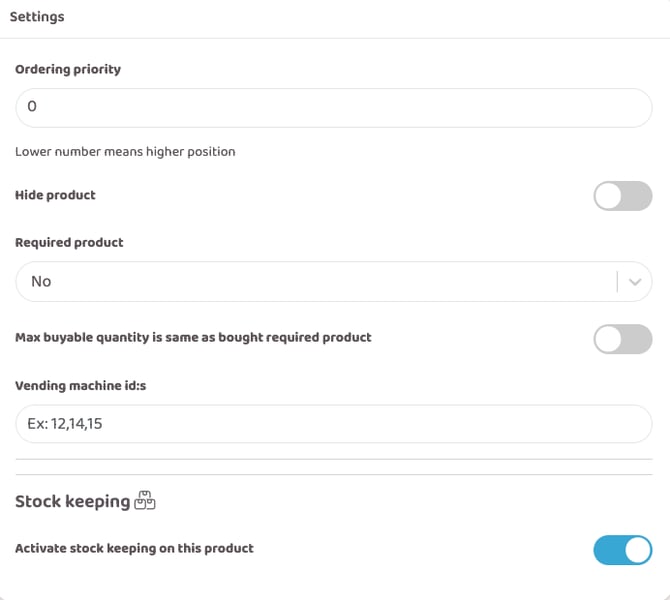670x600 pixels.
Task: Click the separator bar beside dropdown chevron
Action: (618, 282)
